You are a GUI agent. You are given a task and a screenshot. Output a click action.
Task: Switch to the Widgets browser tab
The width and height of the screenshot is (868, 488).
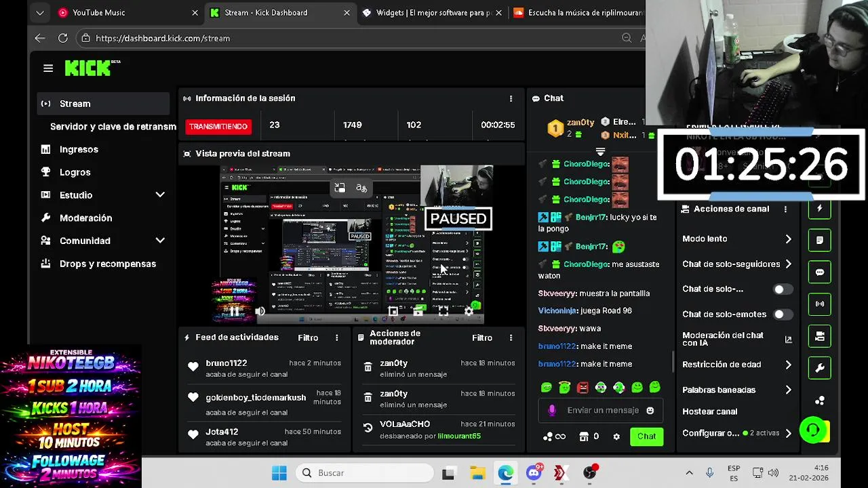pos(432,12)
